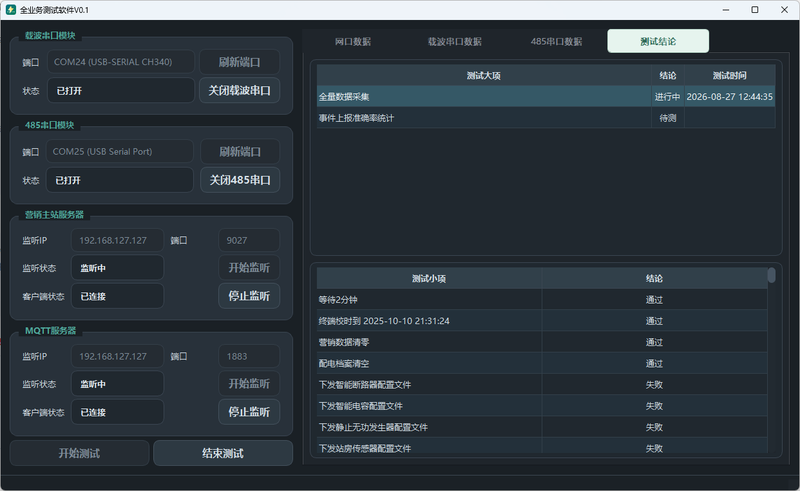Click 停止监听 in MQTT服务器 group
Viewport: 800px width, 491px height.
[249, 412]
